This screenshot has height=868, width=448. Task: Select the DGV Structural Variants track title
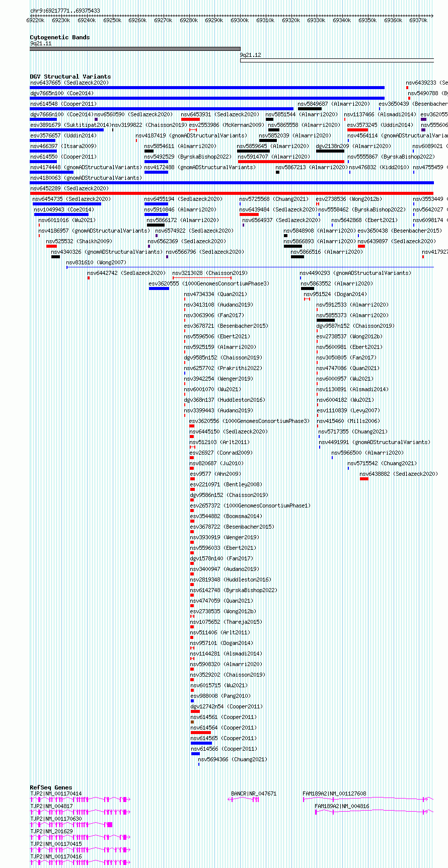(70, 77)
